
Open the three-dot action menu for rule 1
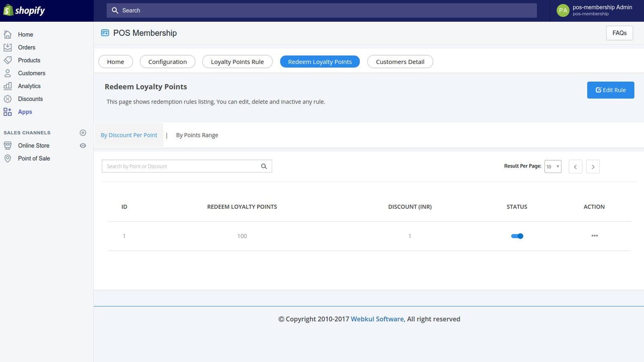coord(595,236)
